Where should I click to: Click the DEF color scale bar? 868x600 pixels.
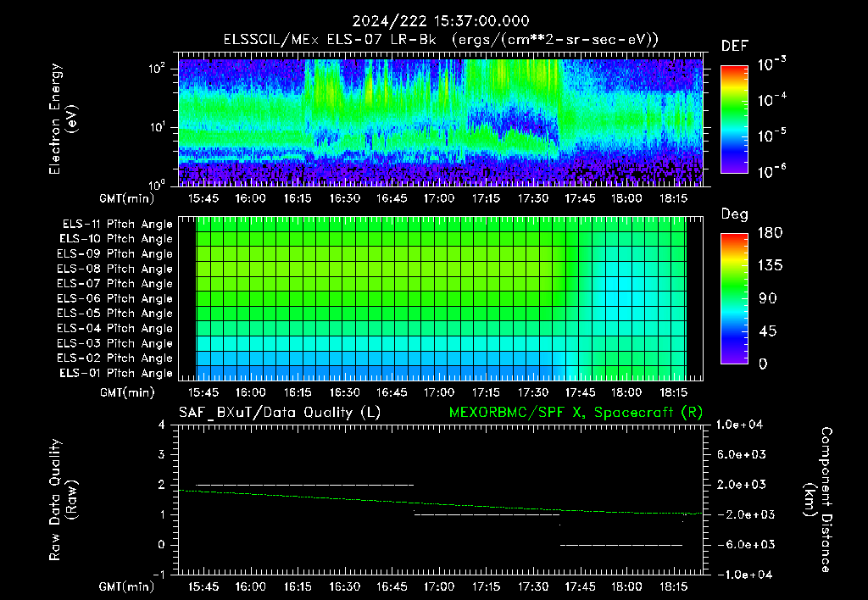pyautogui.click(x=734, y=119)
